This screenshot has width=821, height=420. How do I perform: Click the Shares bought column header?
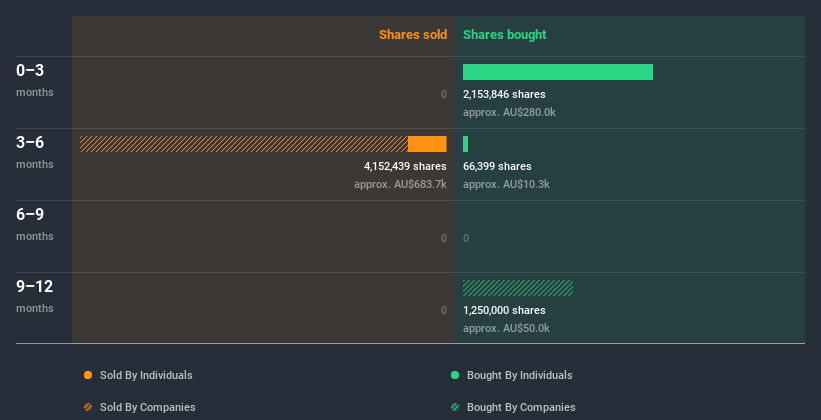505,35
